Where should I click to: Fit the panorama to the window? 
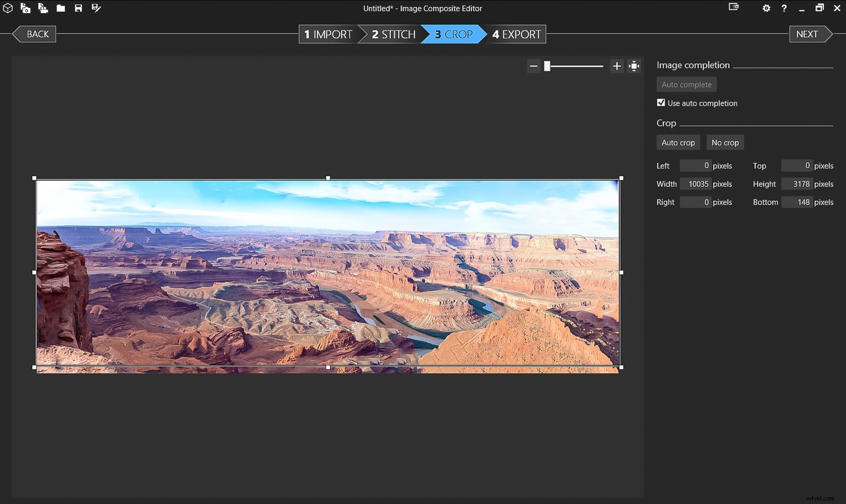point(634,66)
